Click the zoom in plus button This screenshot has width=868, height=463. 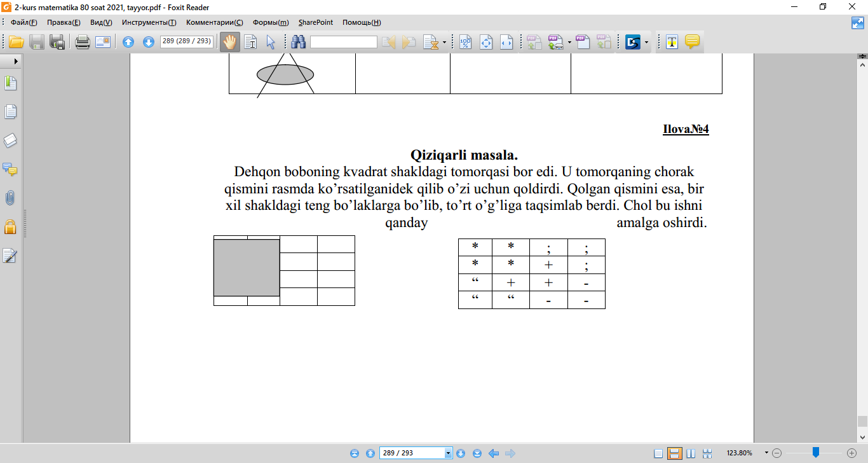[852, 453]
